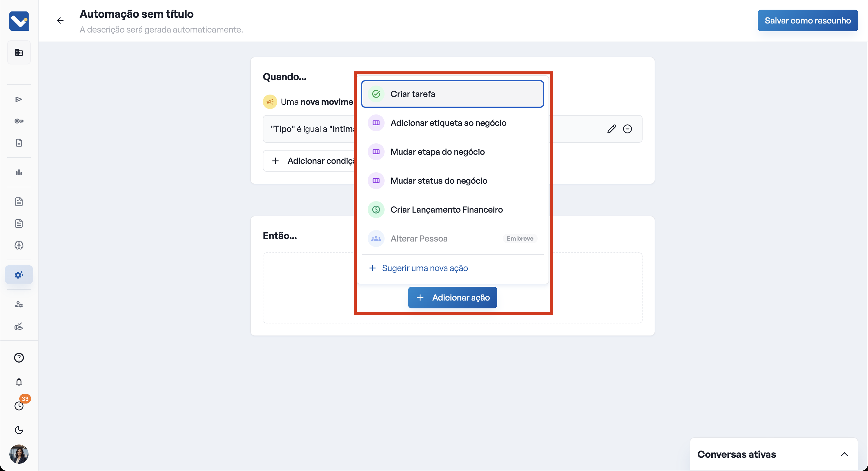
Task: Remove the Tipo condition with minus icon
Action: pos(627,129)
